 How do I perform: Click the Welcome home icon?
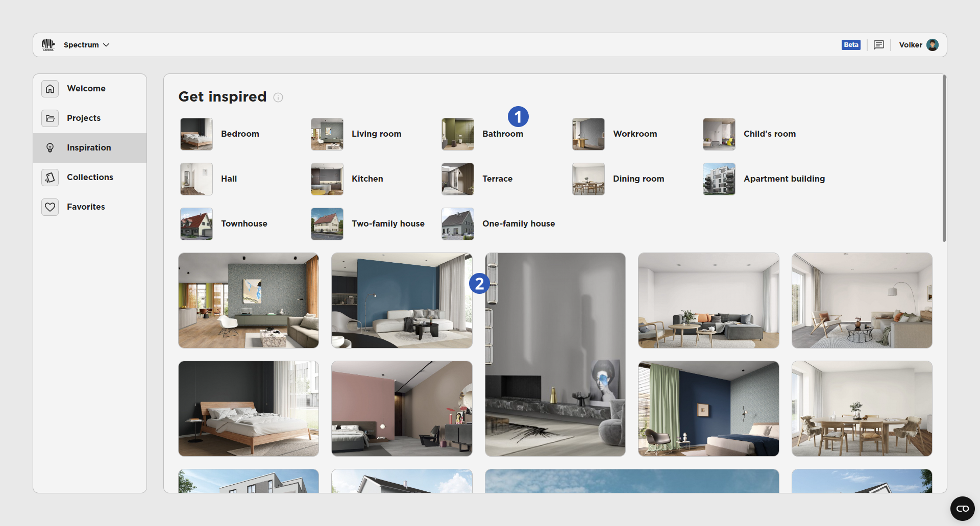pos(50,89)
